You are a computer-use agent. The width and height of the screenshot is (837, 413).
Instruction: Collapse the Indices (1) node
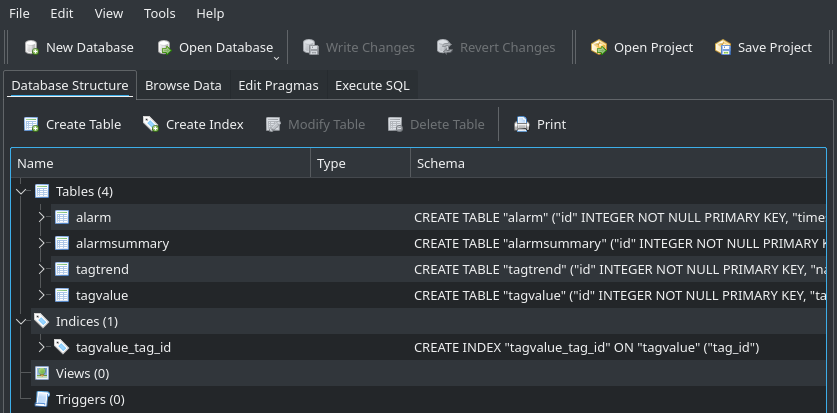(x=22, y=321)
